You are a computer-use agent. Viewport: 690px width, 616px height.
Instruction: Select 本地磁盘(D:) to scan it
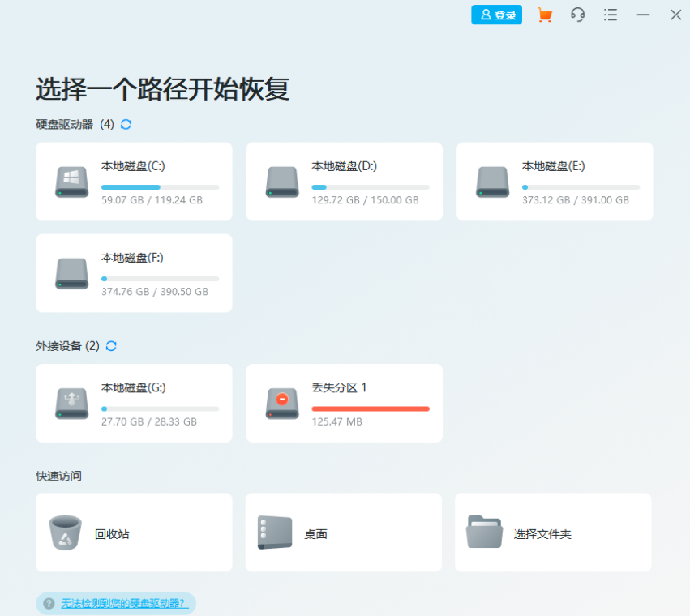(x=344, y=181)
